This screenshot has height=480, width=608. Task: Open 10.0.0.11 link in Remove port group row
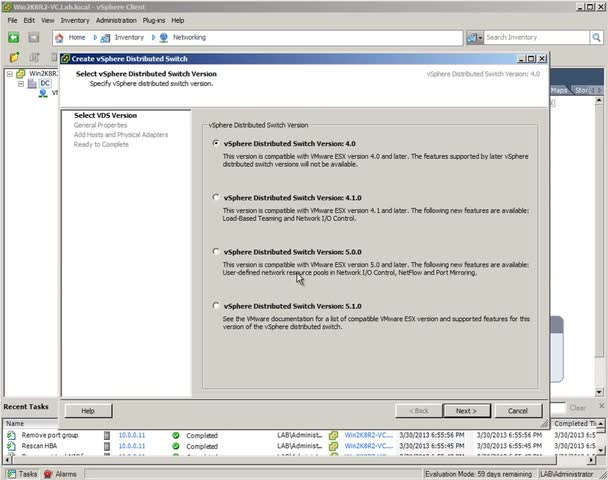131,435
